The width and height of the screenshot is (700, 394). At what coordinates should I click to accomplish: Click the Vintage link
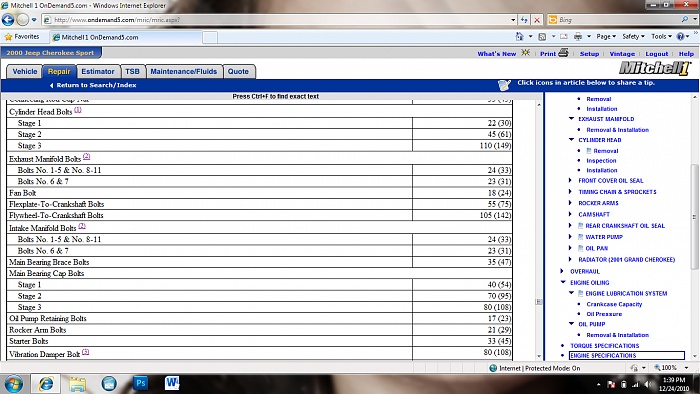[622, 54]
